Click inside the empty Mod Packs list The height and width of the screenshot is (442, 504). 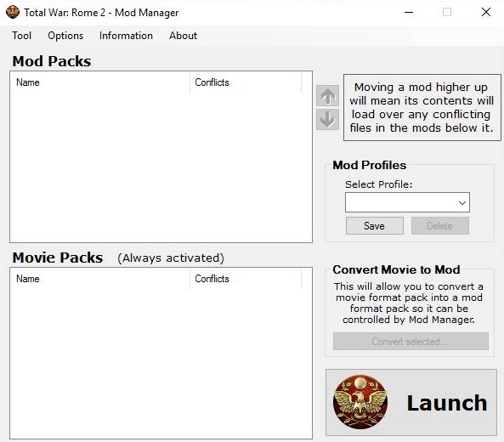pyautogui.click(x=161, y=167)
